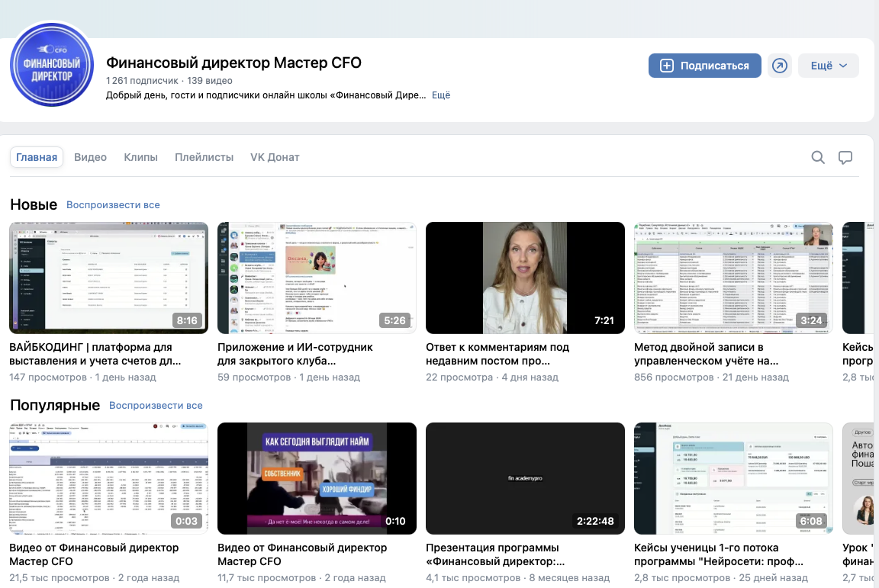
Task: Subscribe using the Подписаться button
Action: click(705, 66)
